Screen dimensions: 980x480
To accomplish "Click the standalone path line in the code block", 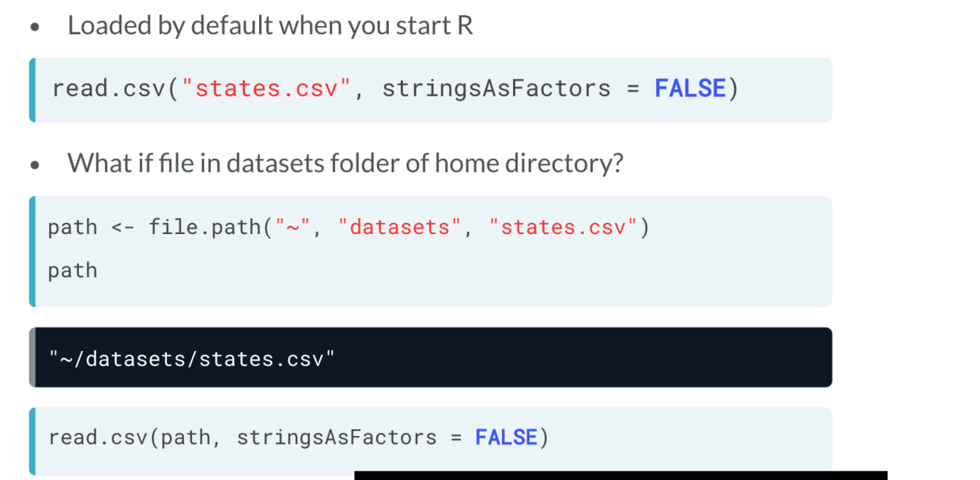I will point(72,270).
